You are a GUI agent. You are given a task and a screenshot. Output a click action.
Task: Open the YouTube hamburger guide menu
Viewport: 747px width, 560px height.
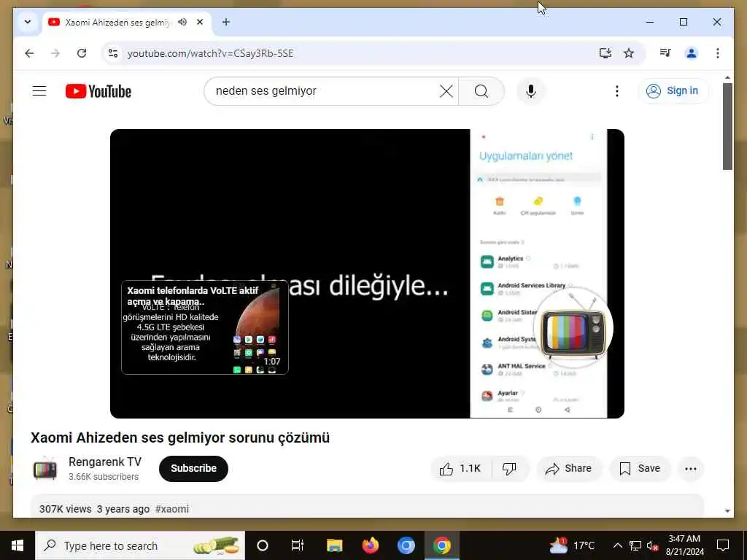pos(39,91)
